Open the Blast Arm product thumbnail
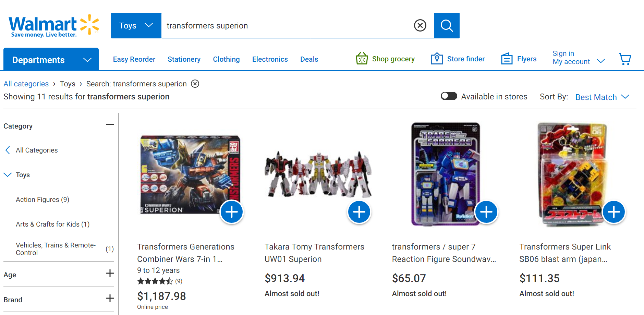The width and height of the screenshot is (644, 315). tap(572, 174)
